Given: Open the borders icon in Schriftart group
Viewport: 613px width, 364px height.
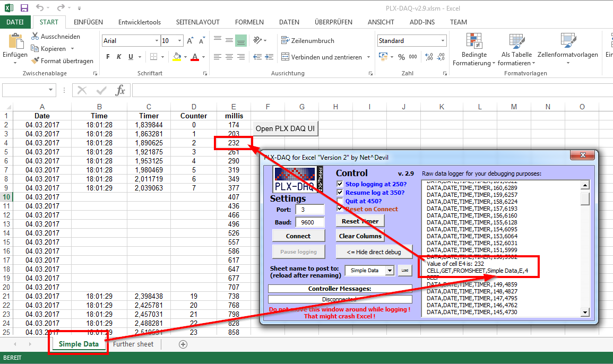Looking at the screenshot, I should coord(153,57).
